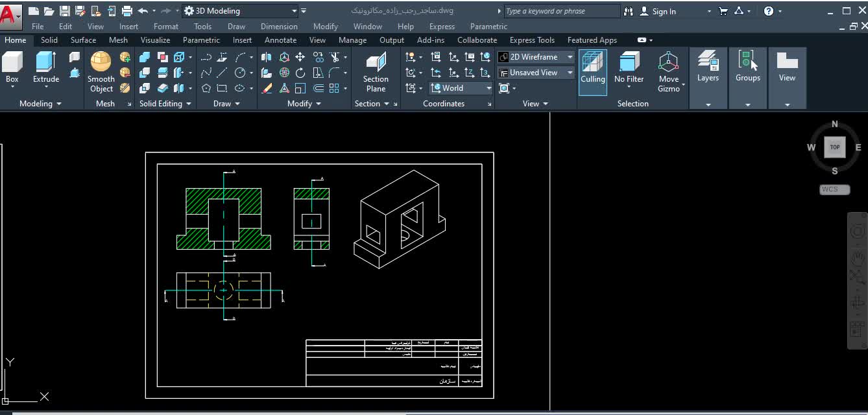The image size is (868, 415).
Task: Select the Rectangle draw tool
Action: point(223,88)
